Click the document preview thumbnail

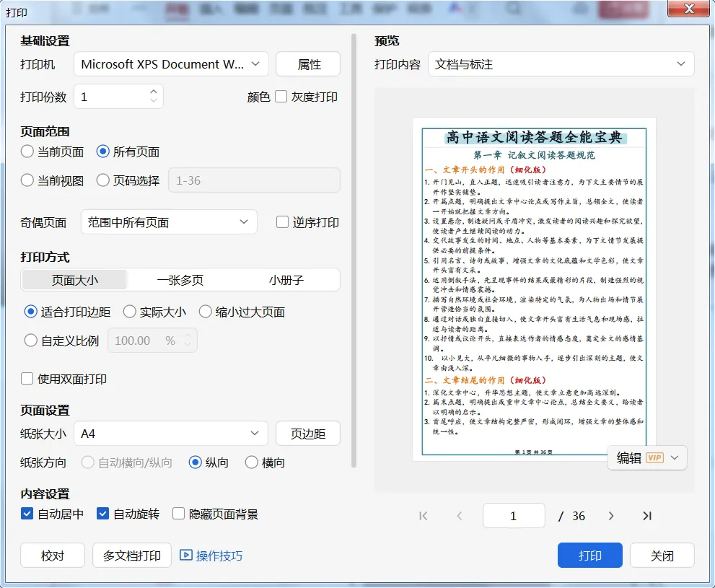coord(535,289)
